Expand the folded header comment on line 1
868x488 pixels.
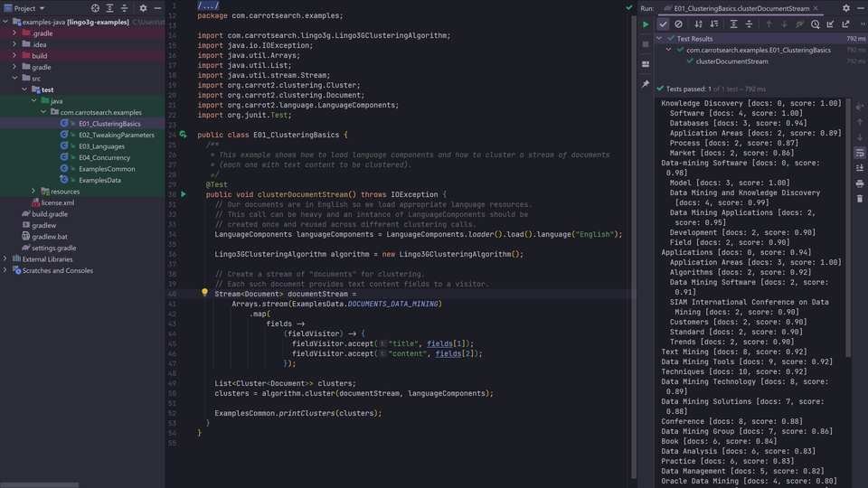[208, 5]
